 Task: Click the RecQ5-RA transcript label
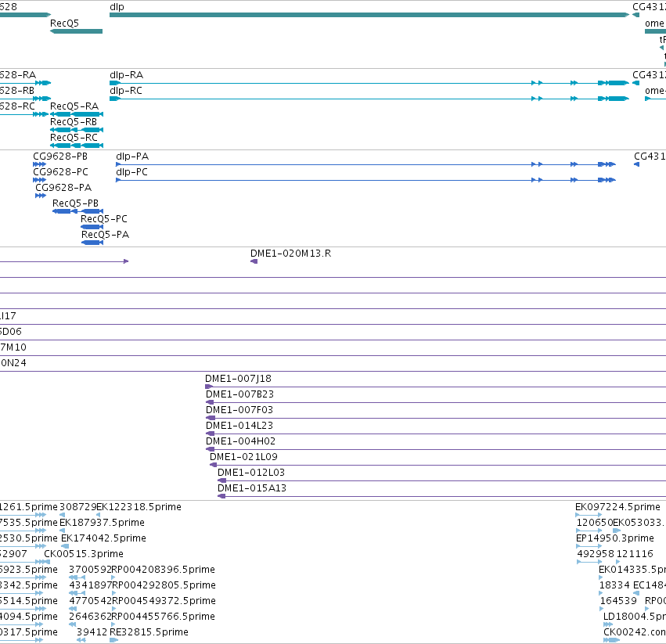pyautogui.click(x=74, y=106)
